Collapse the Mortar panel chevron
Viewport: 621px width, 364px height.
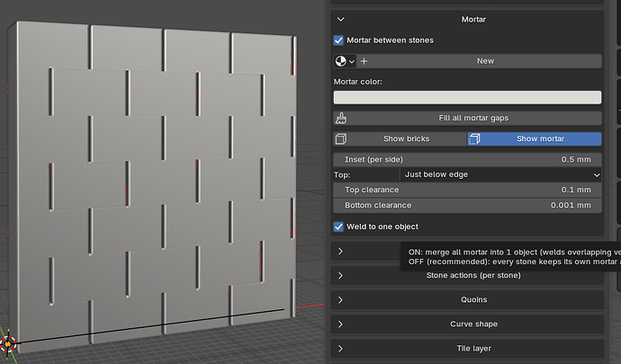tap(340, 19)
